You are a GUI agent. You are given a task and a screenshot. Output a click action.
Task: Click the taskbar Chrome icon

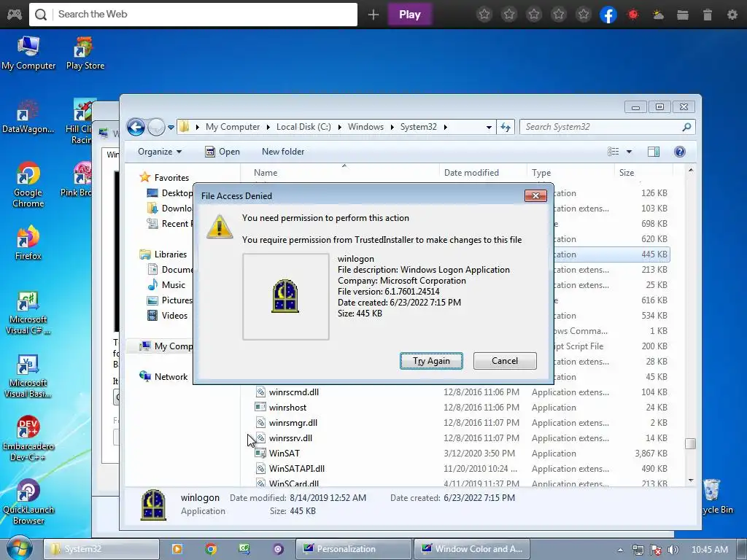coord(211,549)
